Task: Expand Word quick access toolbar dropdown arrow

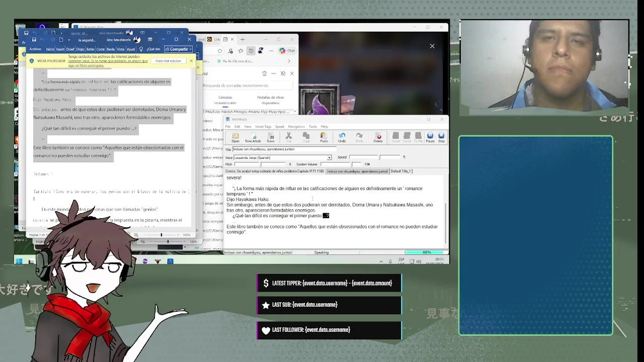Action: tap(69, 40)
